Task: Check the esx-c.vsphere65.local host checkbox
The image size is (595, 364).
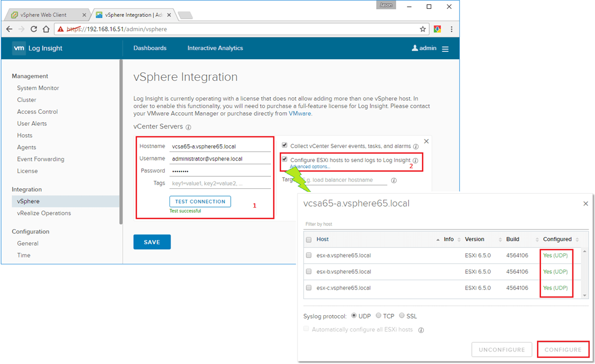Action: (309, 288)
